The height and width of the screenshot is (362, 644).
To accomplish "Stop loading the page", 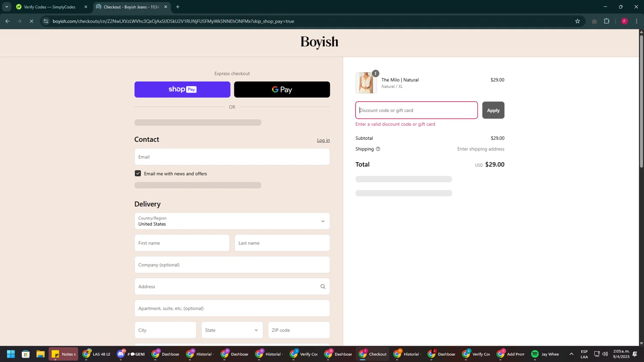I will click(x=31, y=21).
